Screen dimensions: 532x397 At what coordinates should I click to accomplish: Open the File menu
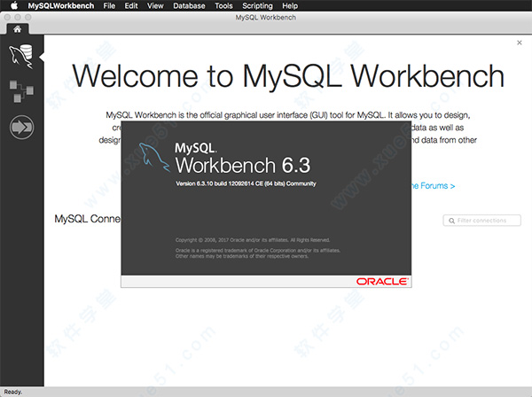coord(109,5)
